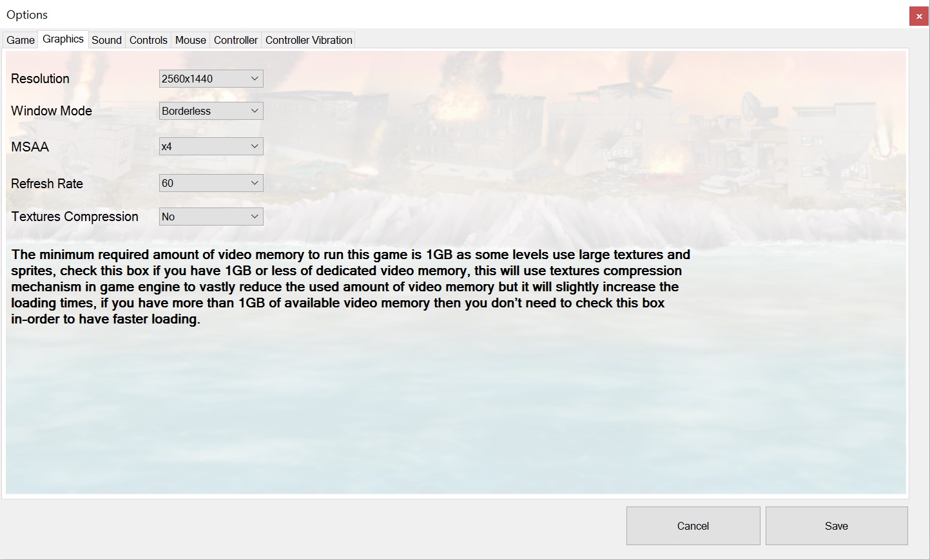Select the Controller tab
Image resolution: width=930 pixels, height=560 pixels.
point(235,39)
